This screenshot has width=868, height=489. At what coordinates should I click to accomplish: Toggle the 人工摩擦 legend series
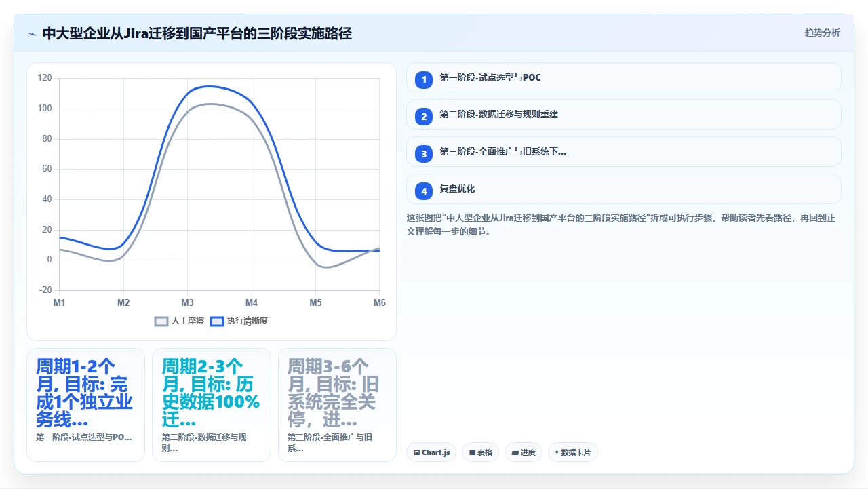click(180, 321)
